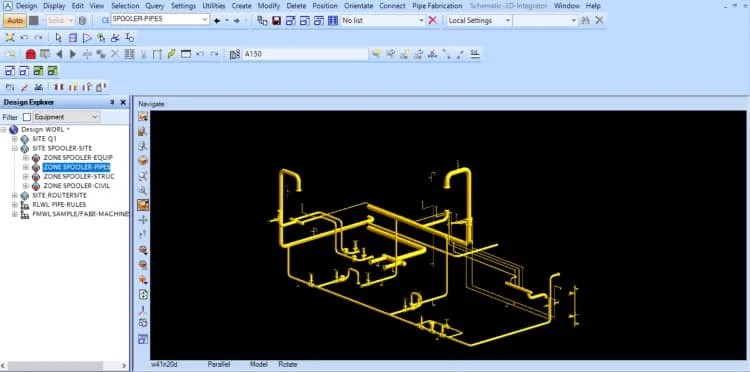
Task: Click the binoculars search icon
Action: 585,20
